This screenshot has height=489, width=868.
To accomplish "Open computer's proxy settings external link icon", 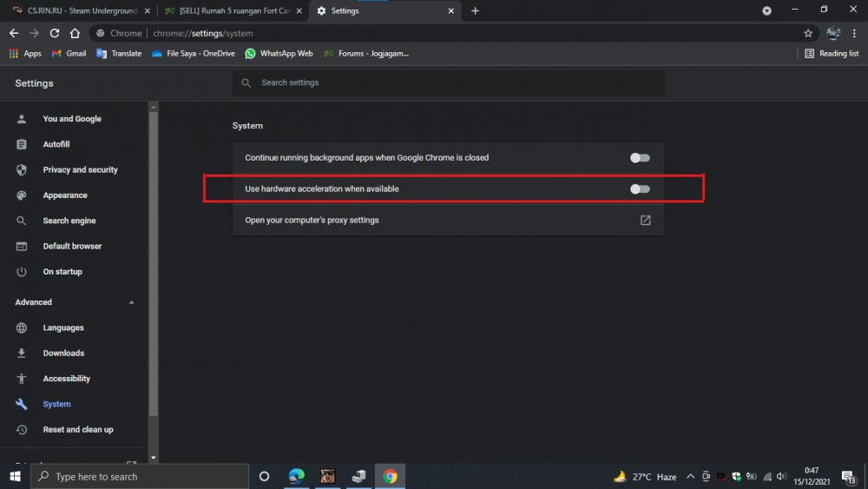I will point(646,221).
